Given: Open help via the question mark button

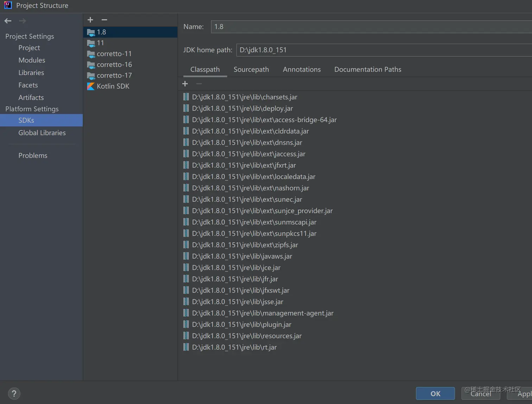Looking at the screenshot, I should pyautogui.click(x=14, y=393).
